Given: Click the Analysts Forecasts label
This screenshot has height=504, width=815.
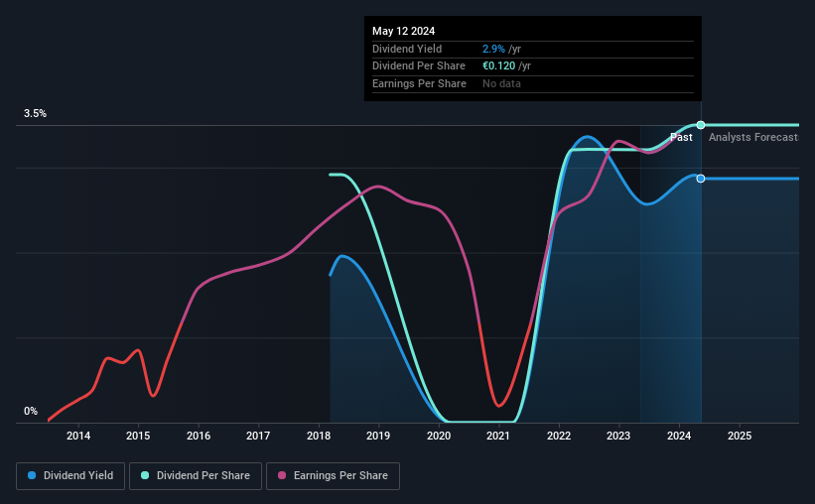Looking at the screenshot, I should 753,137.
